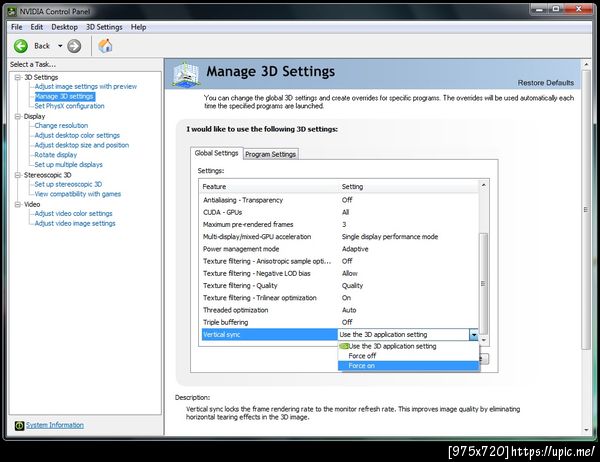Select Texture filtering - Negative LOD bias row
600x462 pixels.
coord(340,273)
